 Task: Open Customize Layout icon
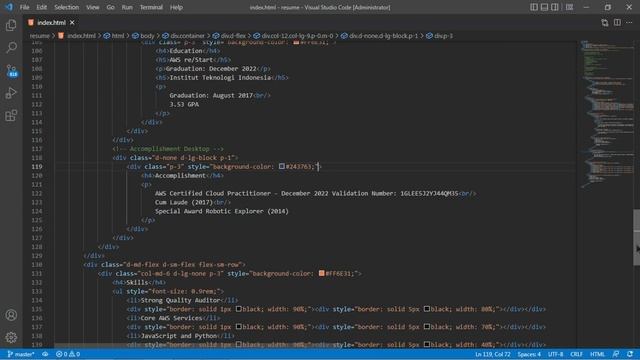pos(569,7)
